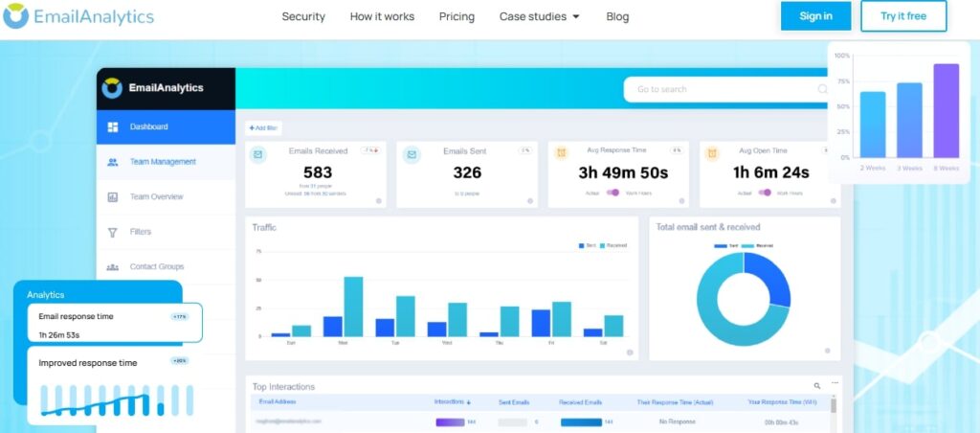This screenshot has width=980, height=433.
Task: Click the info dot on Traffic chart
Action: pos(630,353)
